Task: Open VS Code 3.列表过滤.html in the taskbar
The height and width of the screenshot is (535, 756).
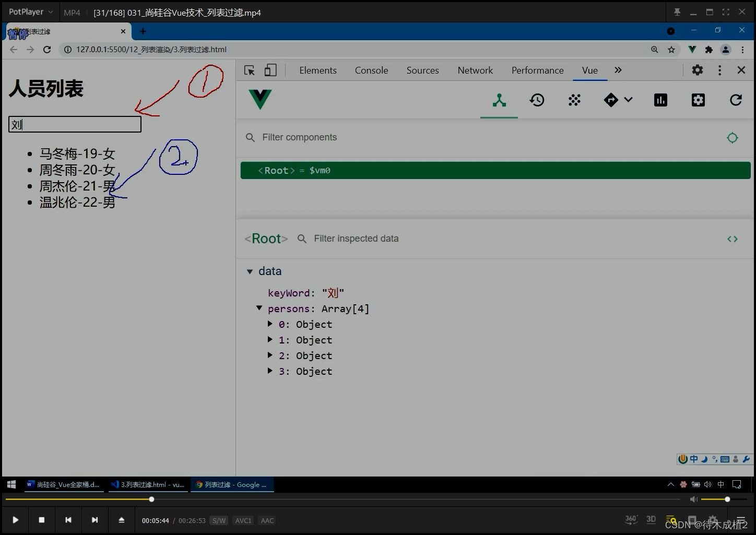Action: 148,484
